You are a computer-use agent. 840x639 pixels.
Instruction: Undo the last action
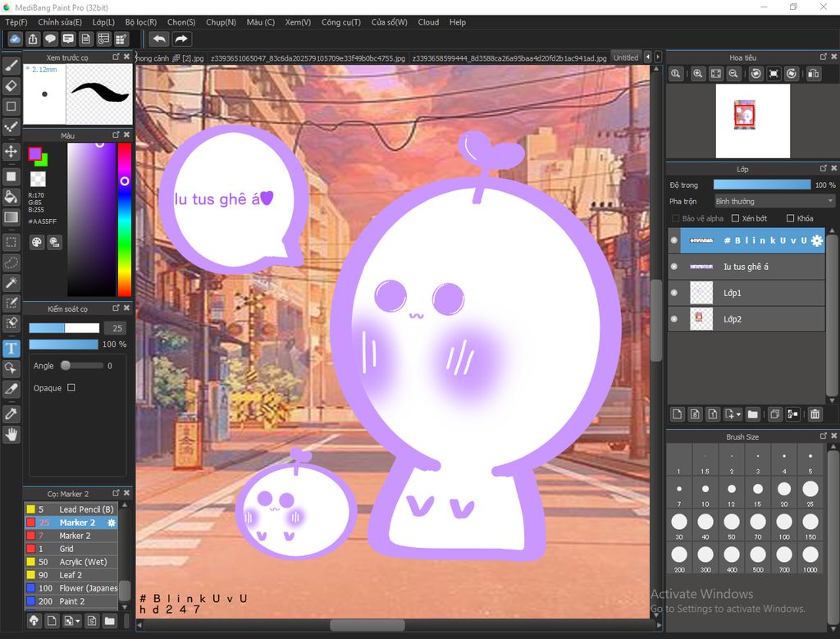coord(159,39)
